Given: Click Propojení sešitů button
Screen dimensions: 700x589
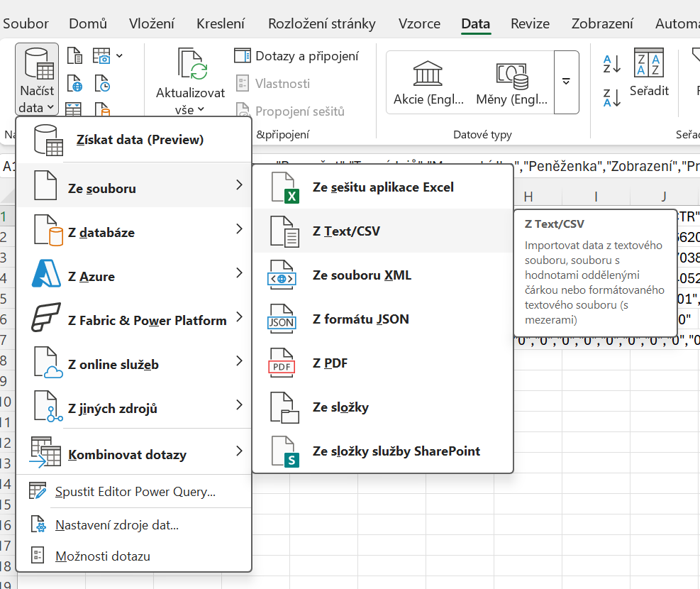Looking at the screenshot, I should [x=290, y=111].
